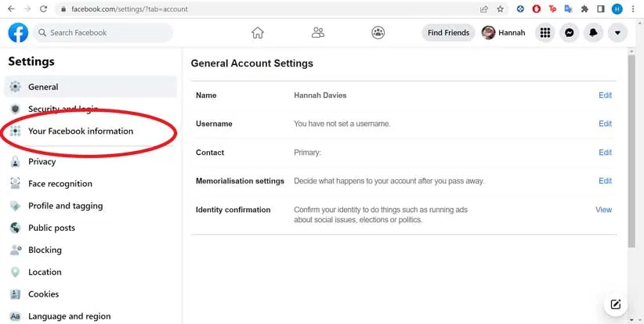
Task: Open the Home feed icon
Action: [257, 33]
